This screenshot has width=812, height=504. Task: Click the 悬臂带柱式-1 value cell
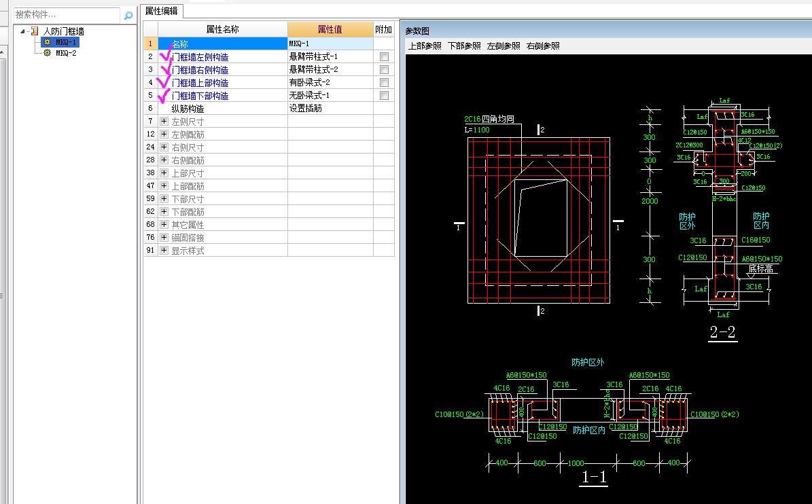coord(330,56)
